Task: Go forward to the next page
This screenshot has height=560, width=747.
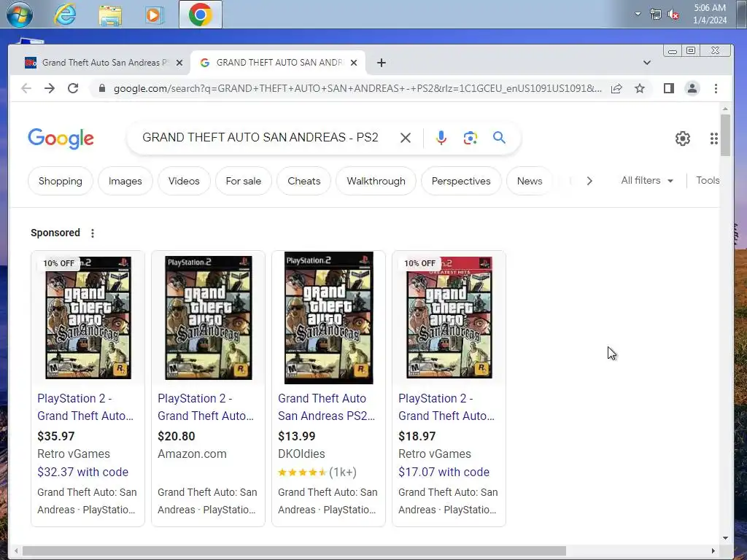Action: click(x=50, y=88)
